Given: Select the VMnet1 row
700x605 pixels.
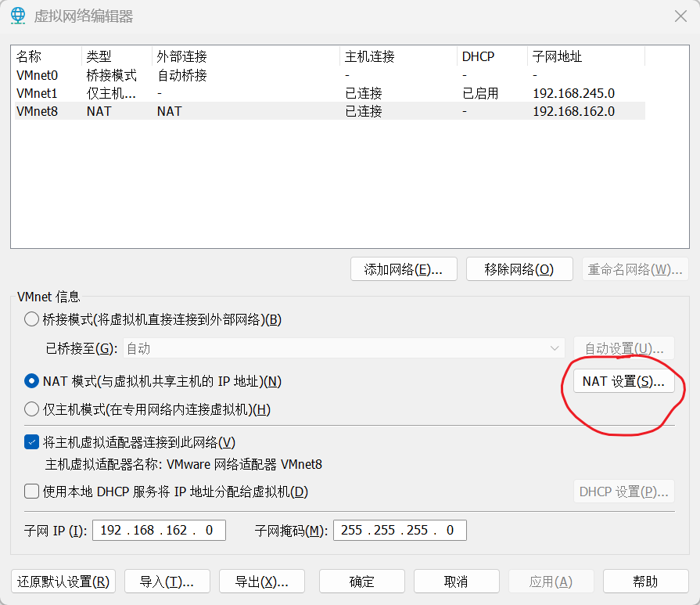Looking at the screenshot, I should coord(329,93).
